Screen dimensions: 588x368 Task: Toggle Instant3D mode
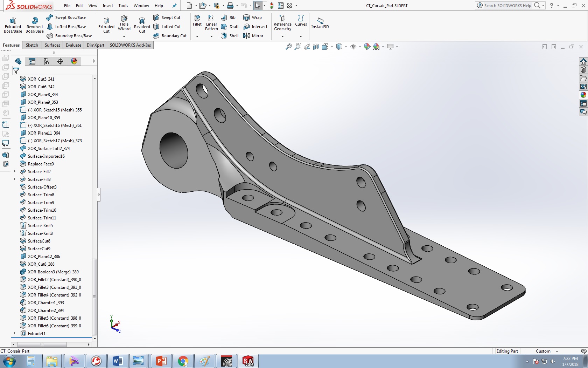coord(320,23)
